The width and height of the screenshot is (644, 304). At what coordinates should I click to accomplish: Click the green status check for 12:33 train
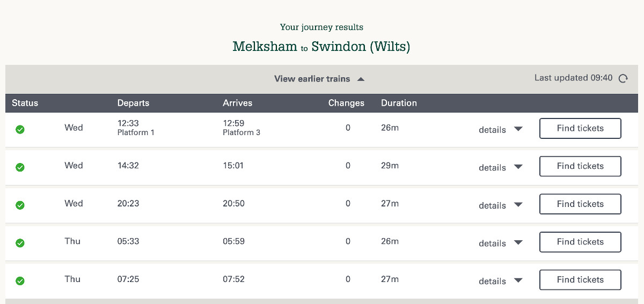(x=20, y=129)
